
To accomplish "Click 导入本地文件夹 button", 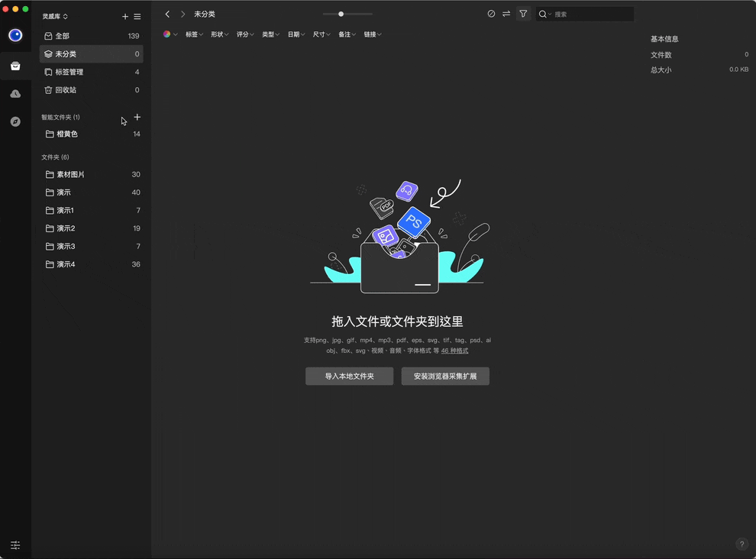I will click(349, 376).
